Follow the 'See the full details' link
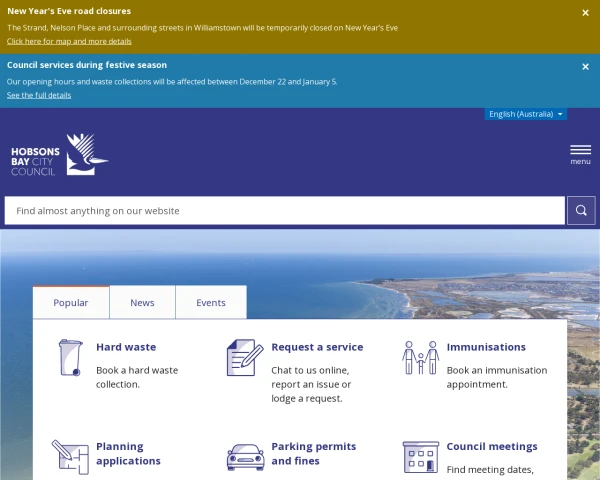Viewport: 600px width, 480px height. point(39,95)
